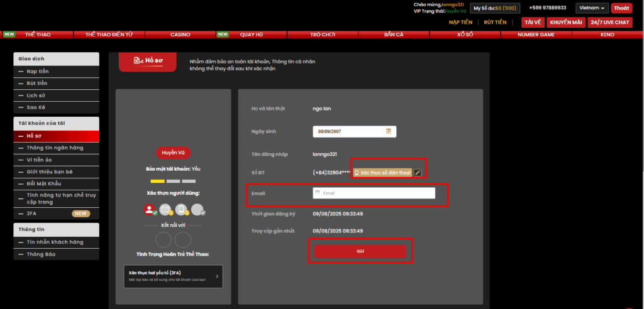
Task: Select Thông Báo in sidebar
Action: click(56, 254)
